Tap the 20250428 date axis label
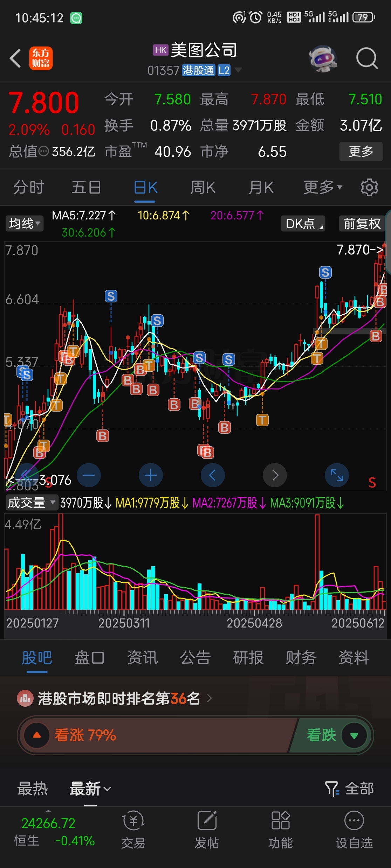 [254, 623]
